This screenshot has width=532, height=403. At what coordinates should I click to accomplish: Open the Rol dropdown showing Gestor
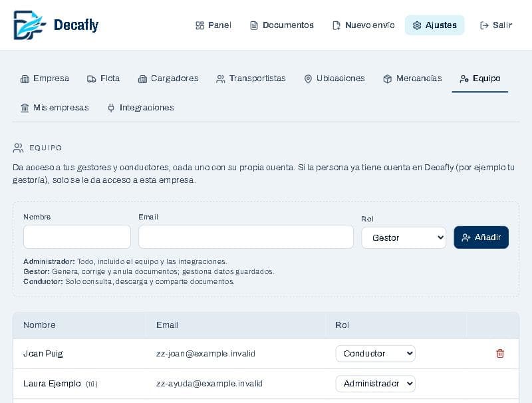coord(404,237)
